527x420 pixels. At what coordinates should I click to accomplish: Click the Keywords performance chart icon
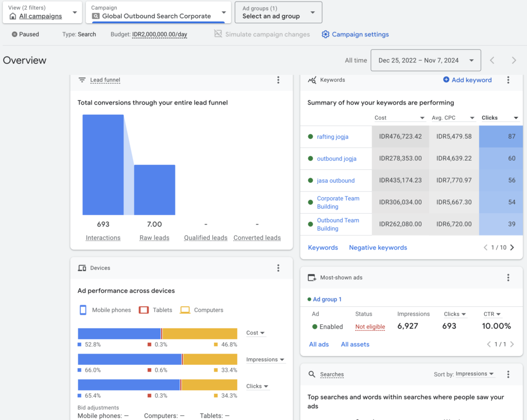pyautogui.click(x=313, y=80)
